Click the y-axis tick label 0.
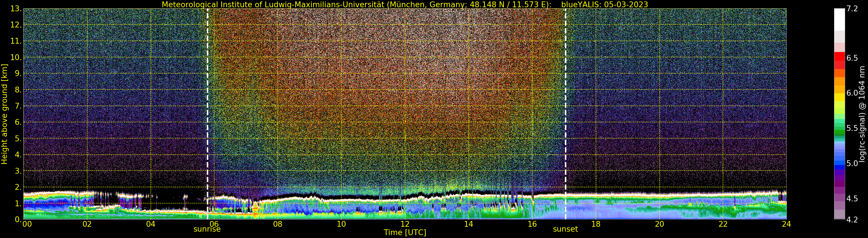Screen dimensions: 868x238 click(x=18, y=219)
